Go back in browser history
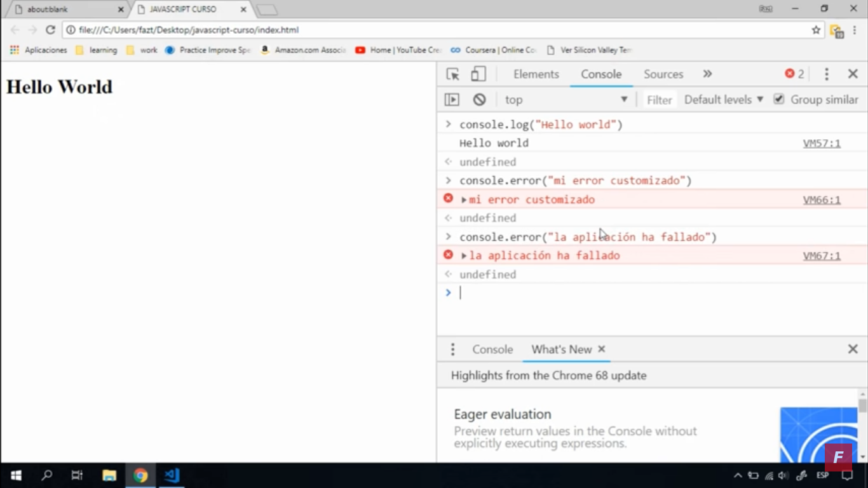 pos(15,30)
